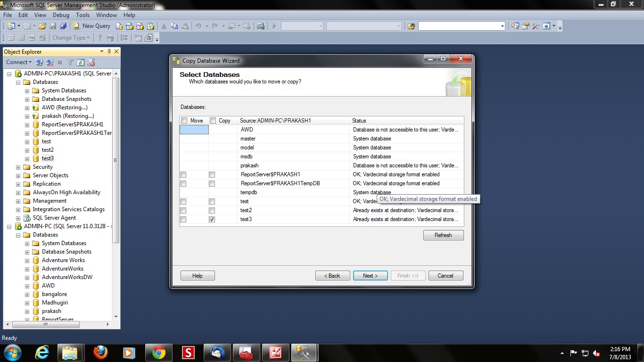Click the Toolbox hammer-wrench toolbar icon
This screenshot has height=362, width=644.
coord(536,26)
